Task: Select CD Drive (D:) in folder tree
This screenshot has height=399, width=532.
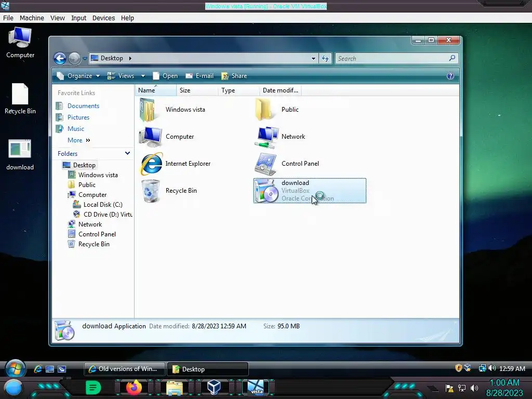Action: tap(103, 215)
